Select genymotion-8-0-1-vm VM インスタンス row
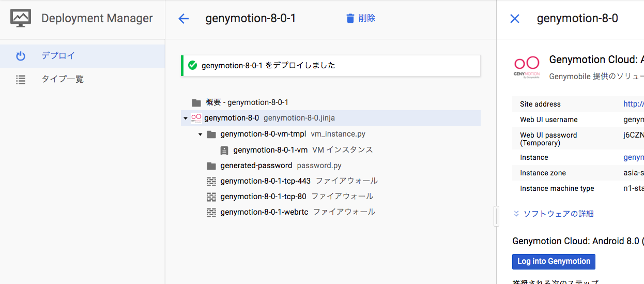The image size is (644, 284). [x=331, y=150]
